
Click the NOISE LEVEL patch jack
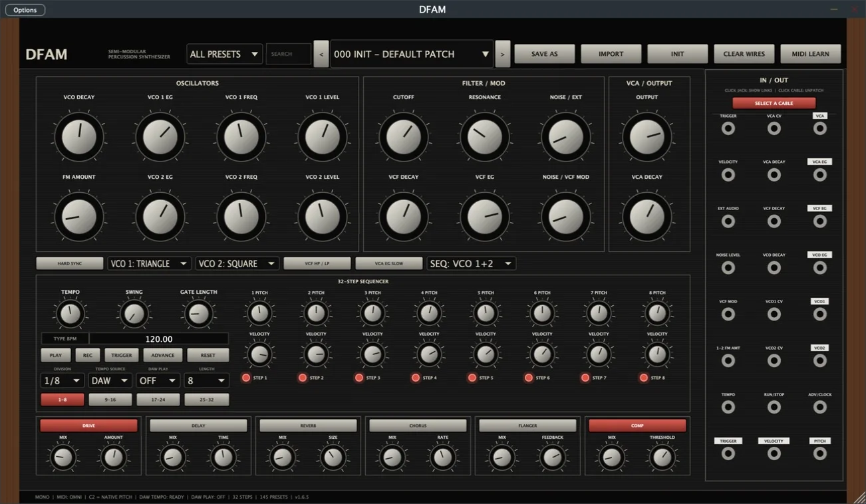click(728, 268)
